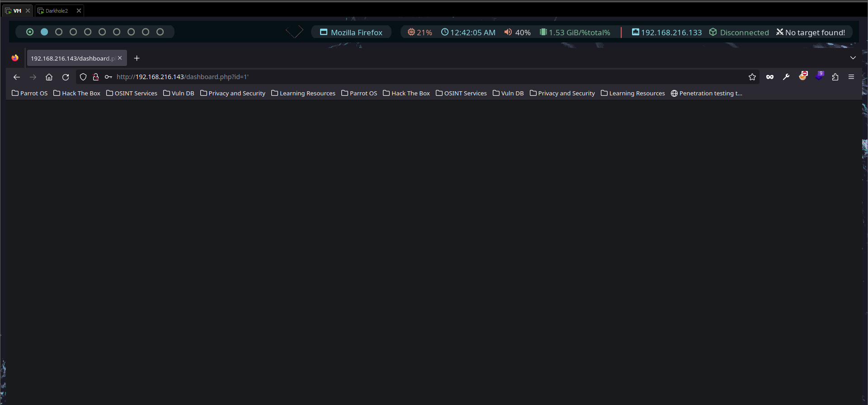This screenshot has height=405, width=868.
Task: Open a new browser tab
Action: pyautogui.click(x=137, y=58)
